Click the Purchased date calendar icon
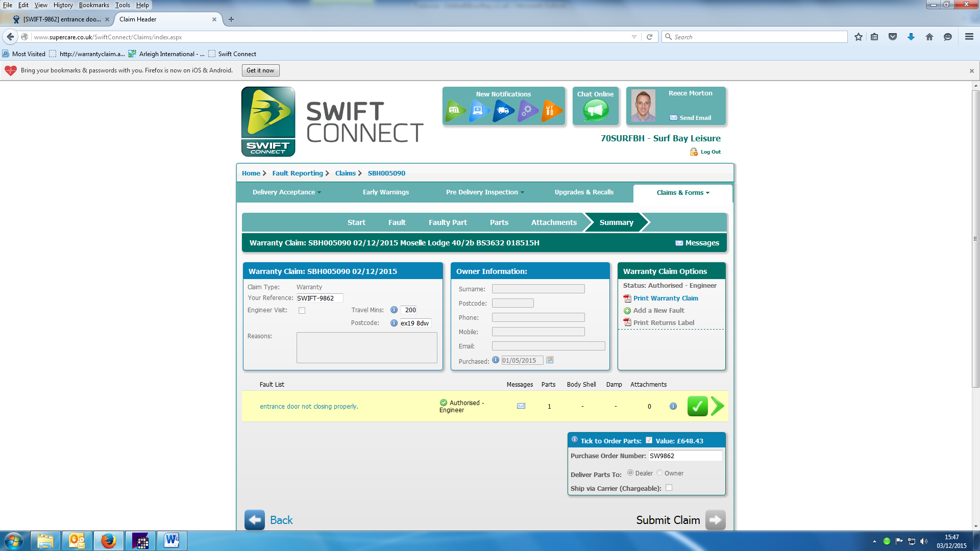This screenshot has width=980, height=551. tap(550, 360)
